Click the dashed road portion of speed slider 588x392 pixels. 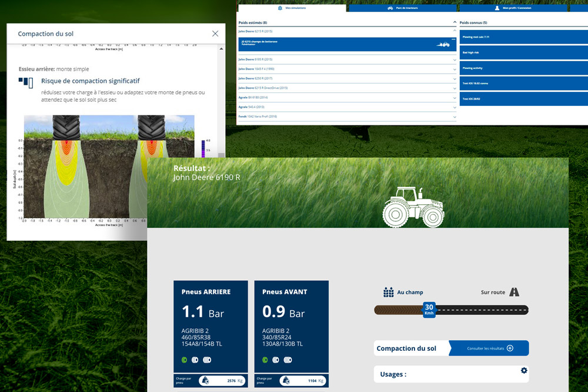pos(482,310)
